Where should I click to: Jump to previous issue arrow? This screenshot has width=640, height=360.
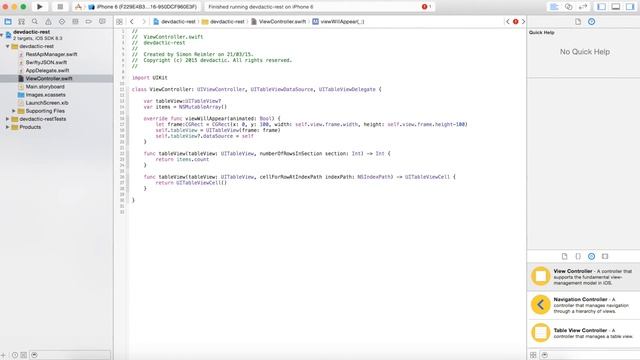(x=508, y=22)
